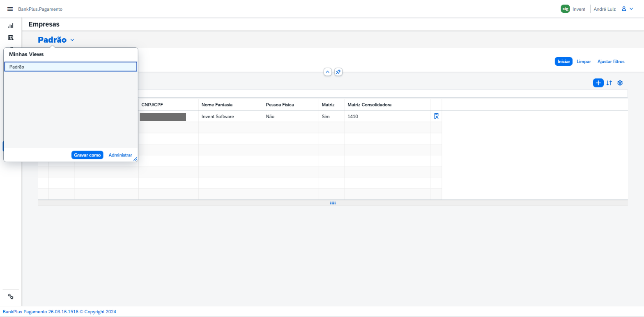Select the Padrão view in Minhas Views
The height and width of the screenshot is (317, 644).
tap(71, 67)
